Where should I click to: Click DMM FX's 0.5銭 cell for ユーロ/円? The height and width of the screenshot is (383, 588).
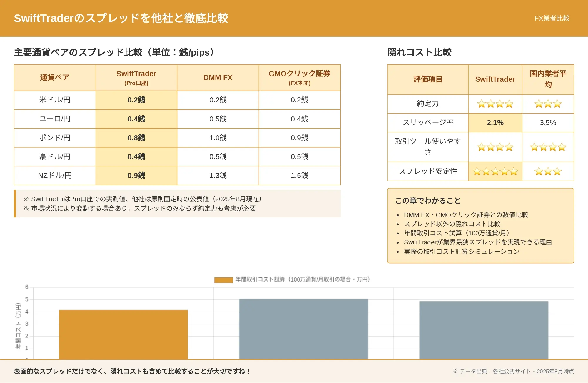coord(218,119)
